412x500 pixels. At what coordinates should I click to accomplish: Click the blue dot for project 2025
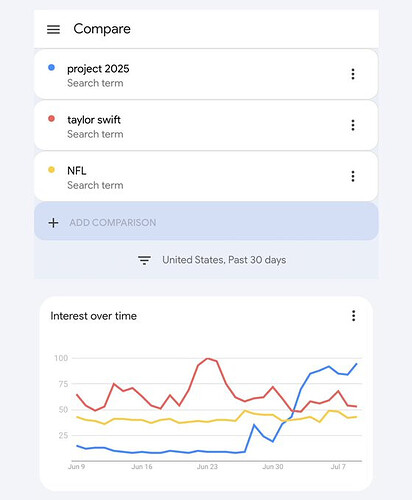click(x=51, y=68)
